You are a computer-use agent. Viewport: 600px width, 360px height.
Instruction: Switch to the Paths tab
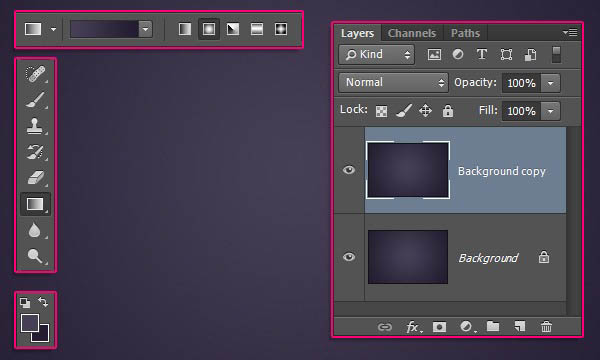click(x=465, y=33)
